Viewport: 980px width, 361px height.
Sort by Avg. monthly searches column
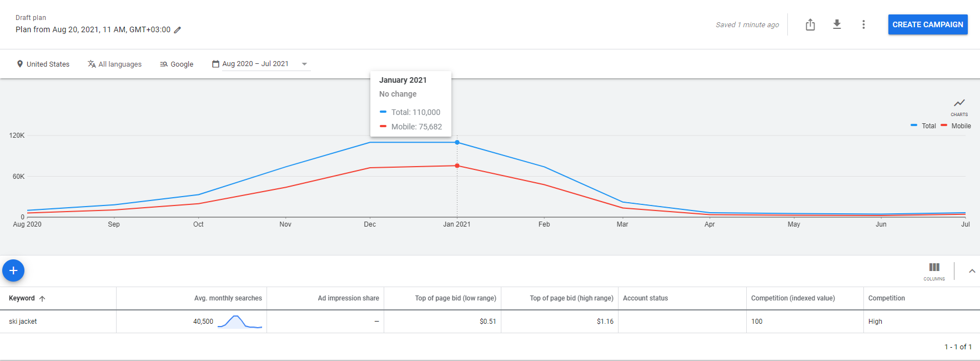[x=228, y=298]
